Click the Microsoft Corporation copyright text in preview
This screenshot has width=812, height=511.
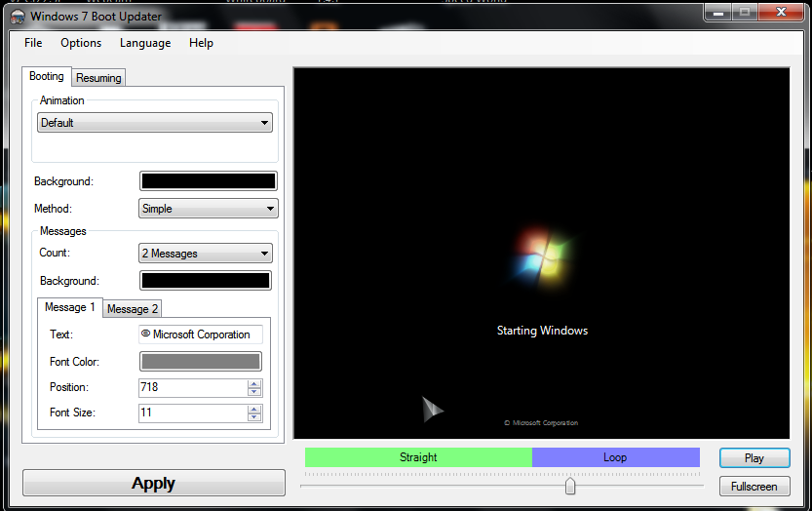541,423
